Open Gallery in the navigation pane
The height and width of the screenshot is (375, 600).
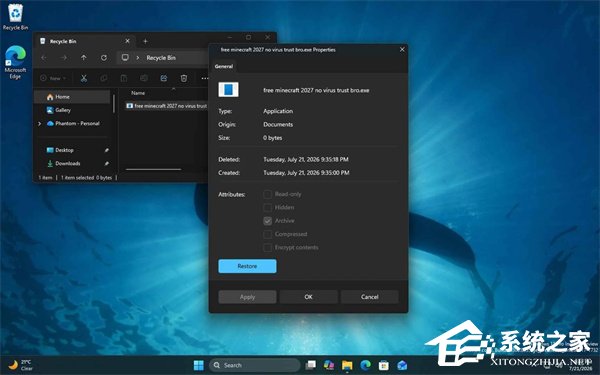coord(73,110)
